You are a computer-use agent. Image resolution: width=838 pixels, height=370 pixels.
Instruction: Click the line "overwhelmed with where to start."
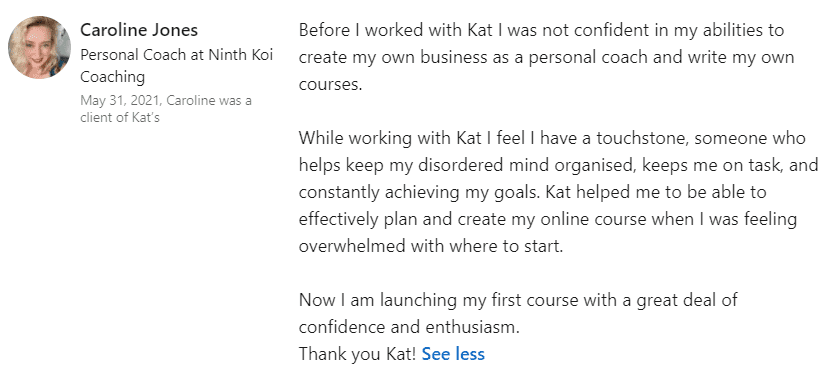point(431,247)
